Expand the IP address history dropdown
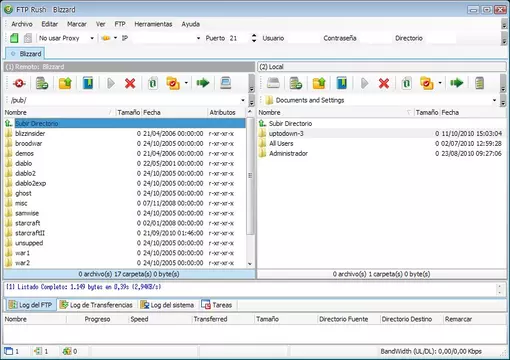The height and width of the screenshot is (360, 510). tap(198, 38)
